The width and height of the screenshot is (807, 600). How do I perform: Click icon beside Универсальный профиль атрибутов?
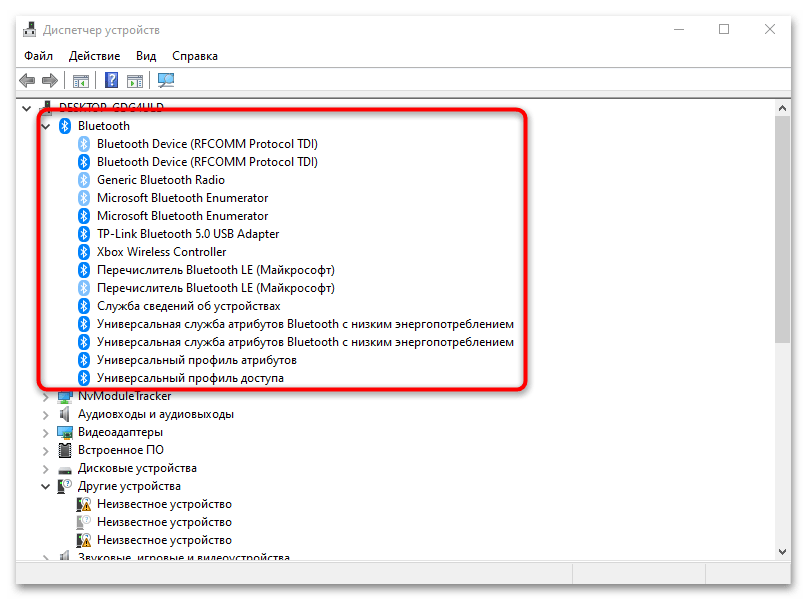(x=84, y=360)
